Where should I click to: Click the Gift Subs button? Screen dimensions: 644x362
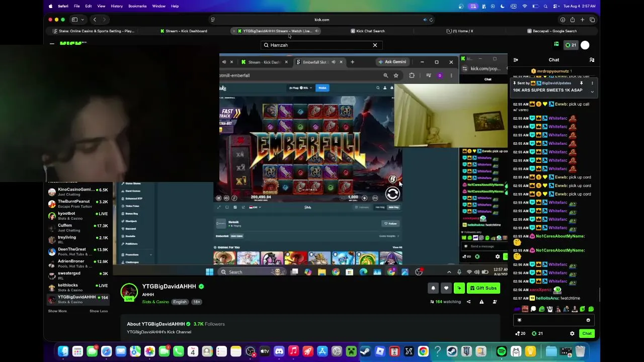[x=483, y=288]
